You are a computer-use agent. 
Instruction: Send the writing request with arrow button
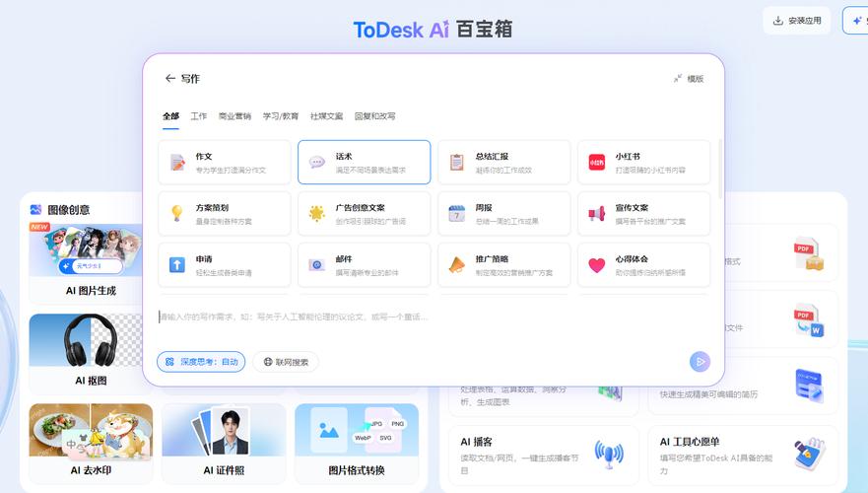(700, 362)
